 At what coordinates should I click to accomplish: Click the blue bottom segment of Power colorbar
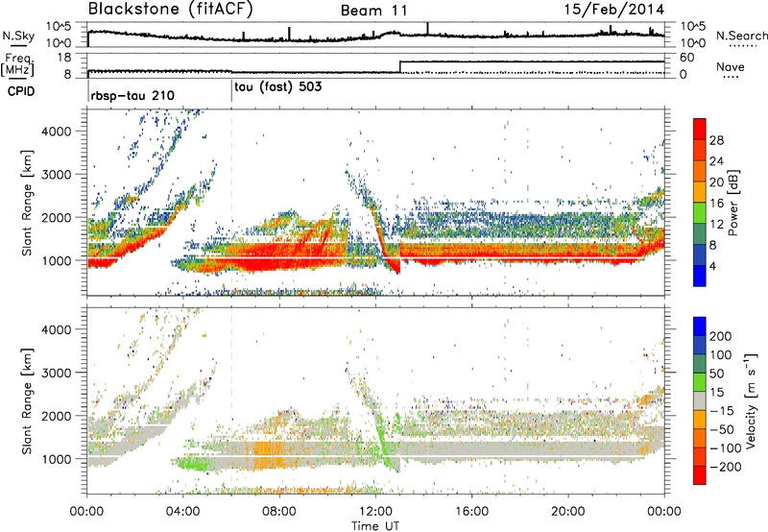tap(700, 276)
